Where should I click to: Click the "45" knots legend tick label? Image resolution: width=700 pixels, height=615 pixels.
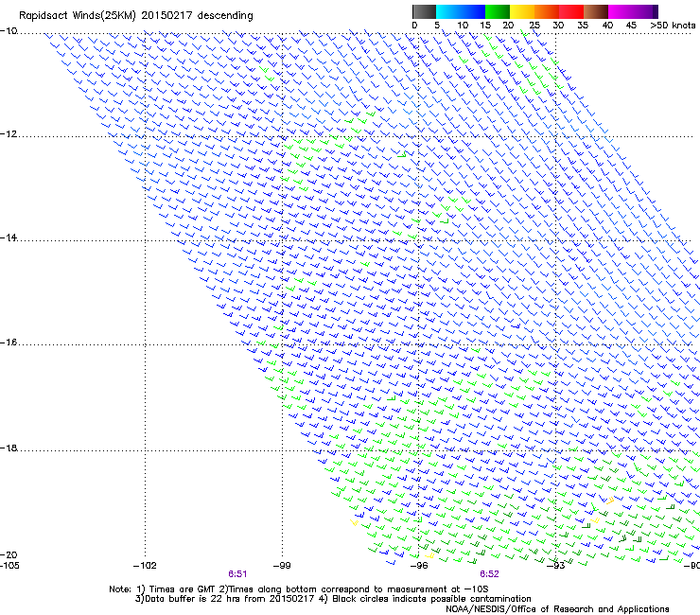[631, 26]
